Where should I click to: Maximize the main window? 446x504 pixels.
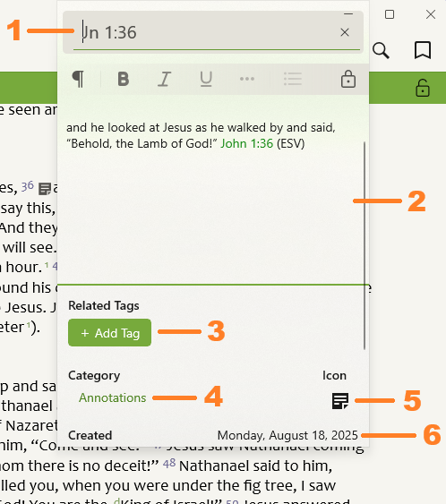tap(390, 14)
